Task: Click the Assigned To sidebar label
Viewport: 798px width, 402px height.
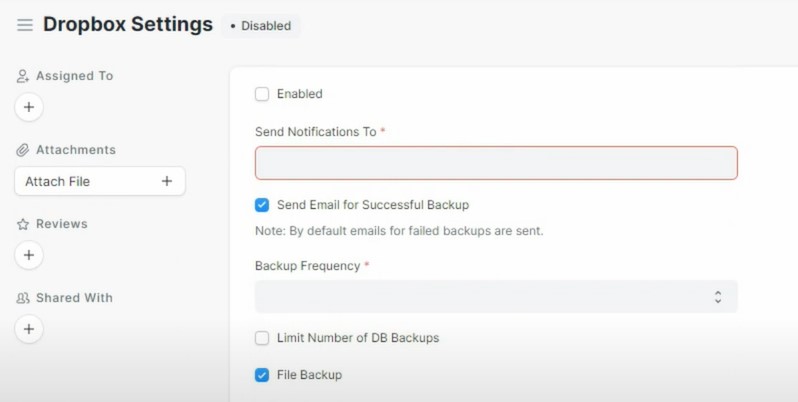Action: pyautogui.click(x=74, y=76)
